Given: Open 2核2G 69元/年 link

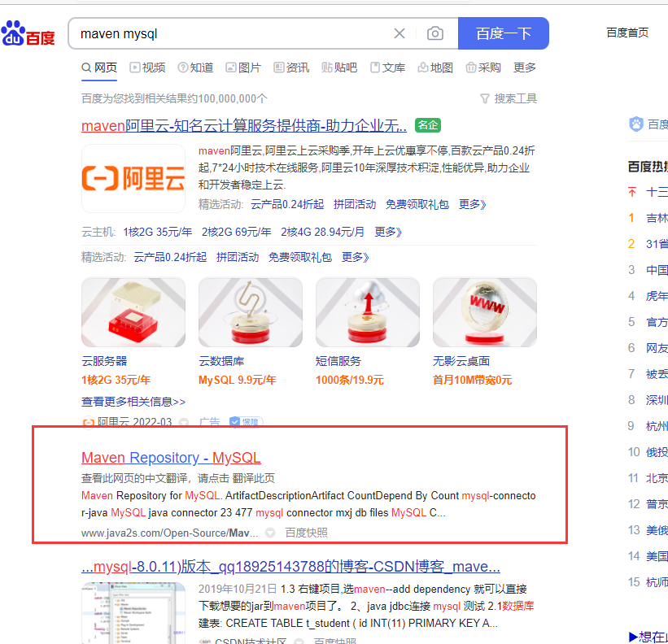Looking at the screenshot, I should click(x=237, y=232).
